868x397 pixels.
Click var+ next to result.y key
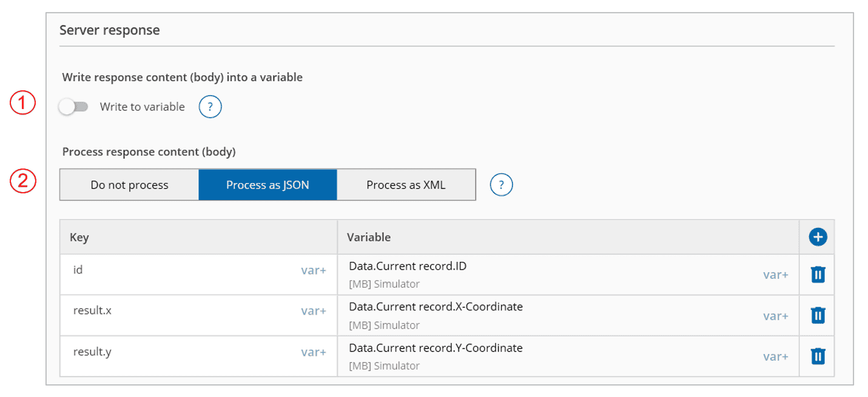pos(314,352)
